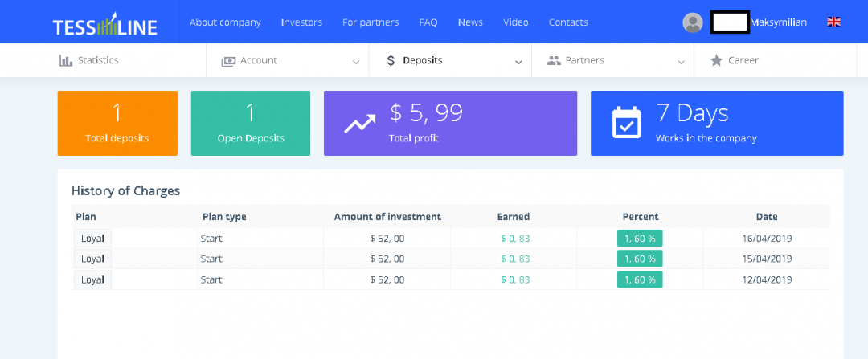Open the About company menu item
868x359 pixels.
[225, 22]
